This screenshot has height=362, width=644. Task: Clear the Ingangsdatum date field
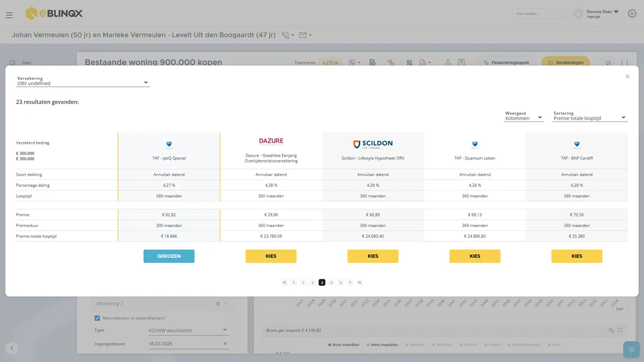[225, 344]
